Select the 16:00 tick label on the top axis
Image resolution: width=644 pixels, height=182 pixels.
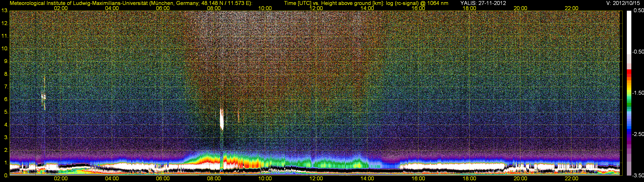pyautogui.click(x=418, y=8)
